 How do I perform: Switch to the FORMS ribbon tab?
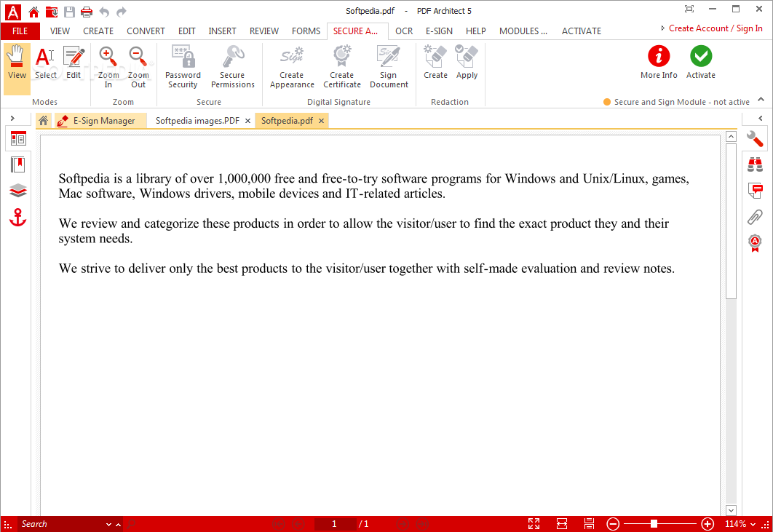[306, 31]
